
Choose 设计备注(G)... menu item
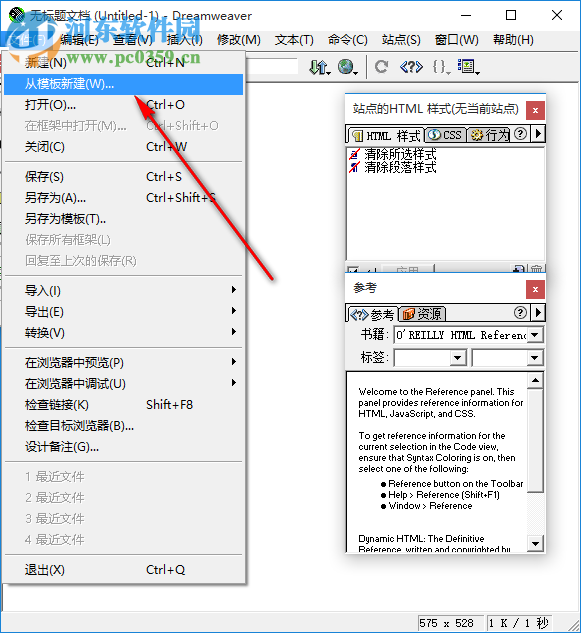(x=124, y=446)
